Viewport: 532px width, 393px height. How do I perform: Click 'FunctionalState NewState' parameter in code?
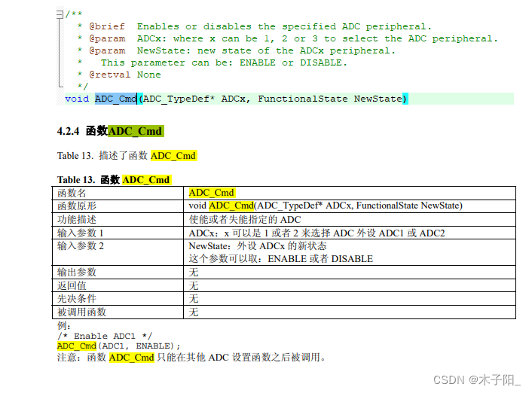click(x=330, y=99)
